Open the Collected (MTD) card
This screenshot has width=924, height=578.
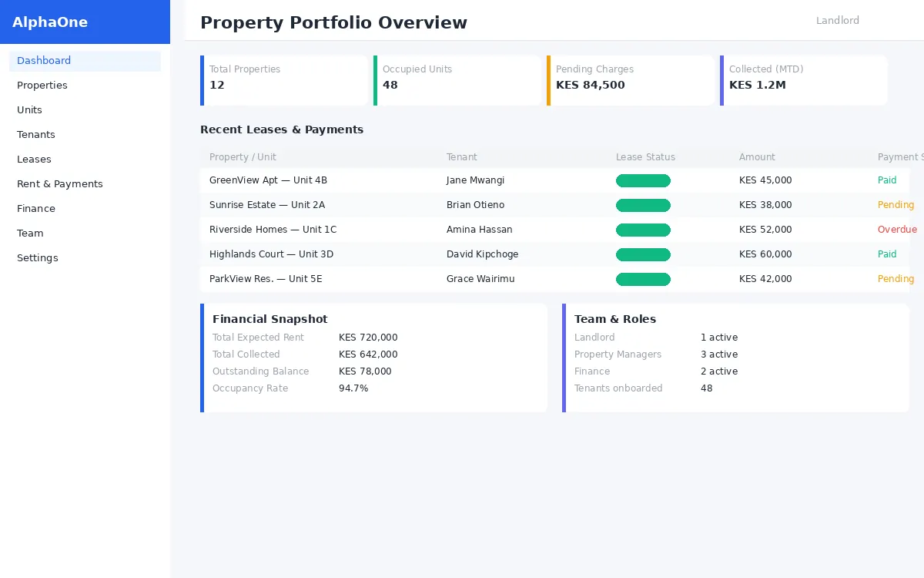point(804,80)
